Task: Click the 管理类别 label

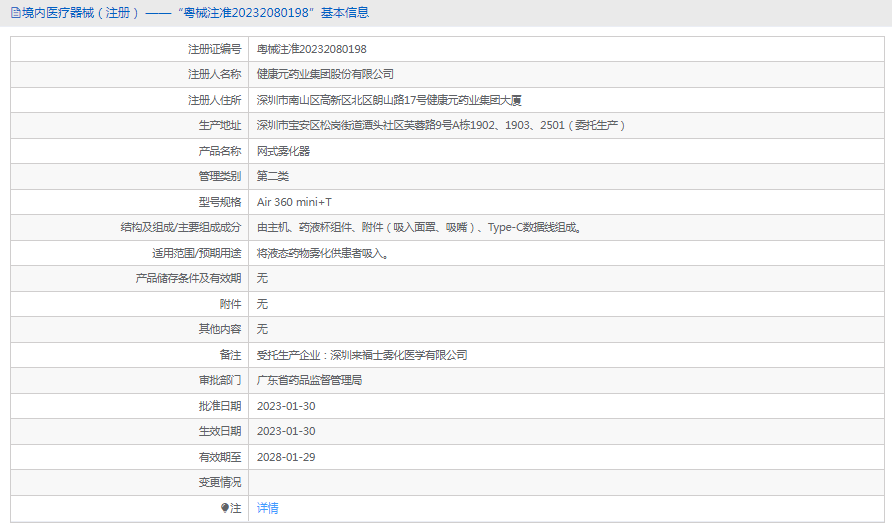Action: [220, 176]
